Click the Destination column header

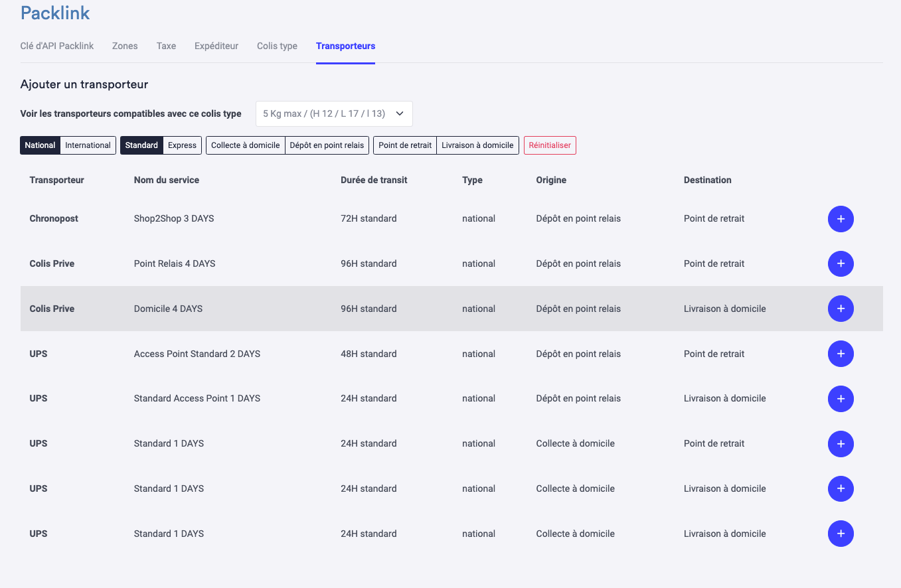pyautogui.click(x=708, y=180)
